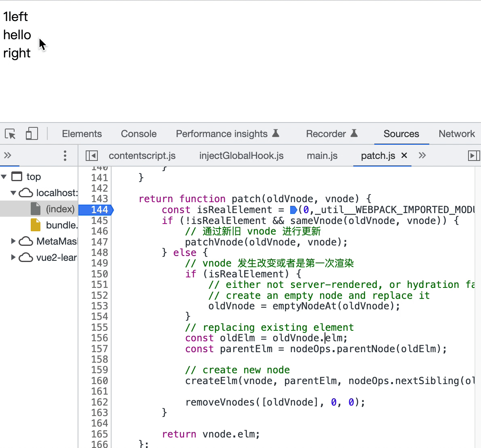Activate the inspect element picker icon
The image size is (481, 448).
point(11,134)
